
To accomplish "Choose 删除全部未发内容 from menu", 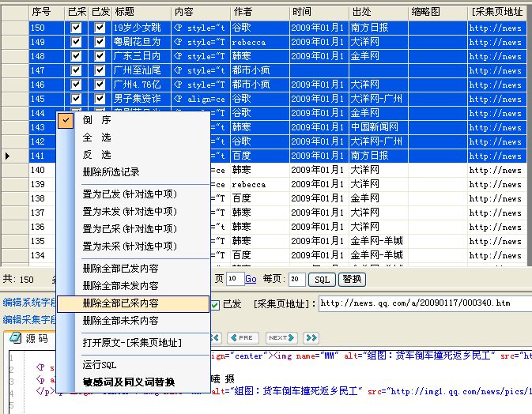I will (133, 286).
